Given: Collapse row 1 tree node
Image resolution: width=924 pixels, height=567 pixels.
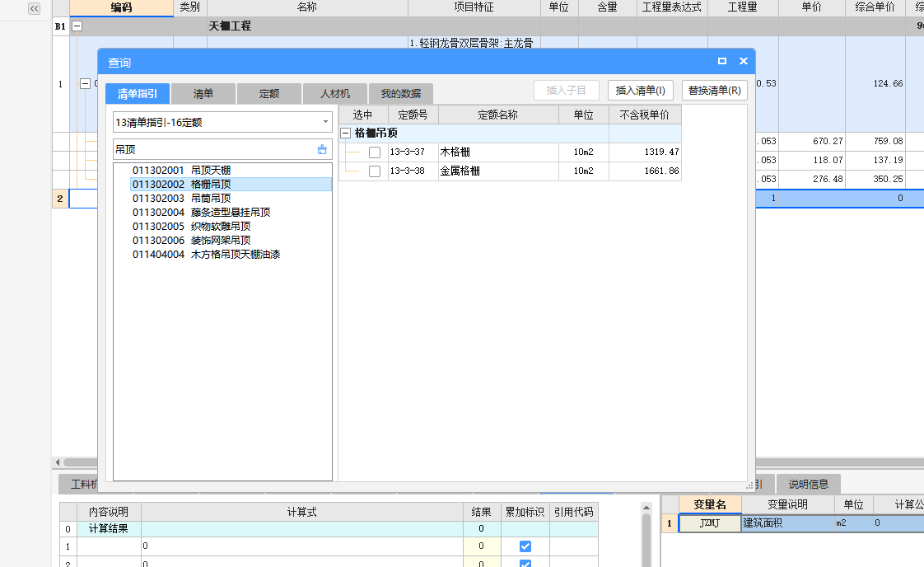Looking at the screenshot, I should tap(85, 84).
